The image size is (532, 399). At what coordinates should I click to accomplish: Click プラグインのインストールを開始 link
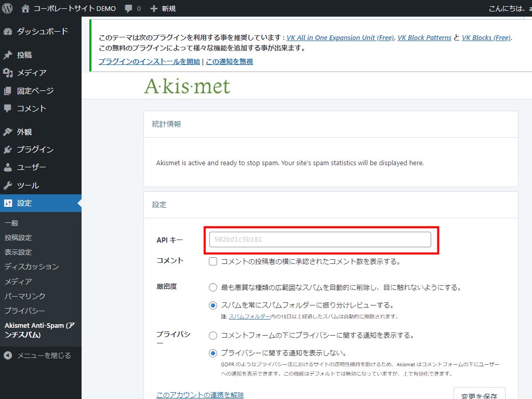tap(149, 61)
